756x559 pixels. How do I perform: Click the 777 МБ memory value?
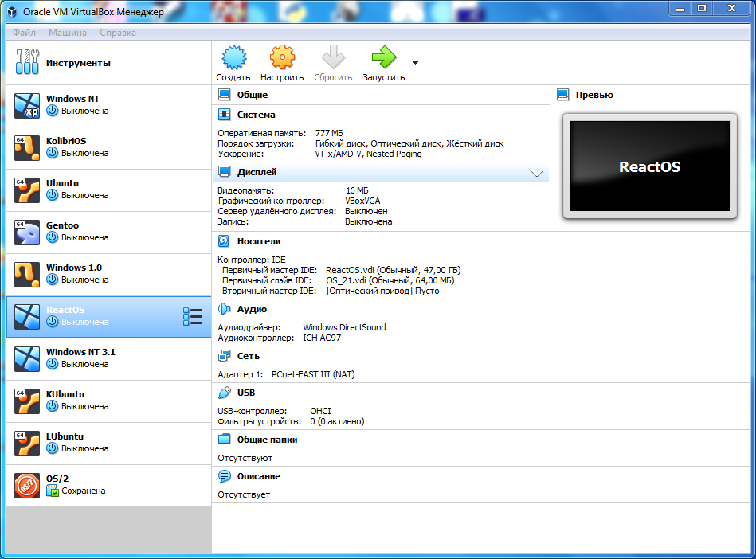click(x=329, y=133)
